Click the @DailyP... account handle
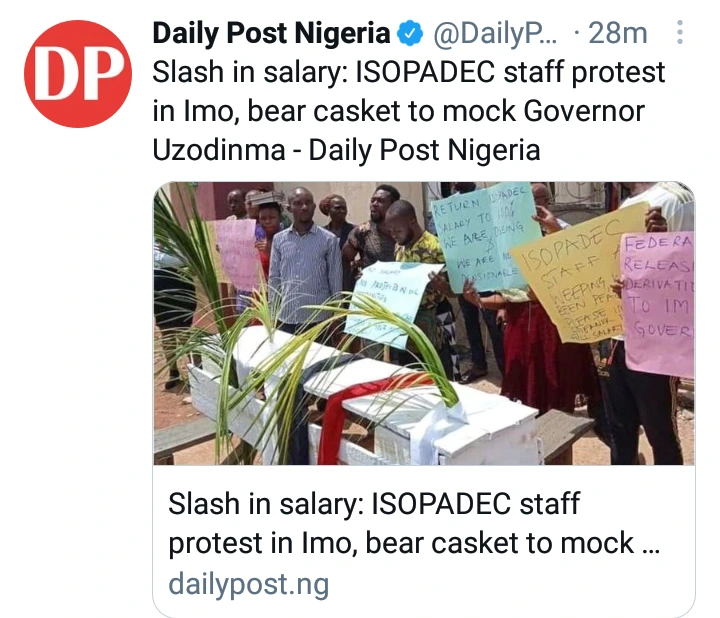Screen dimensions: 720x618 tap(493, 34)
